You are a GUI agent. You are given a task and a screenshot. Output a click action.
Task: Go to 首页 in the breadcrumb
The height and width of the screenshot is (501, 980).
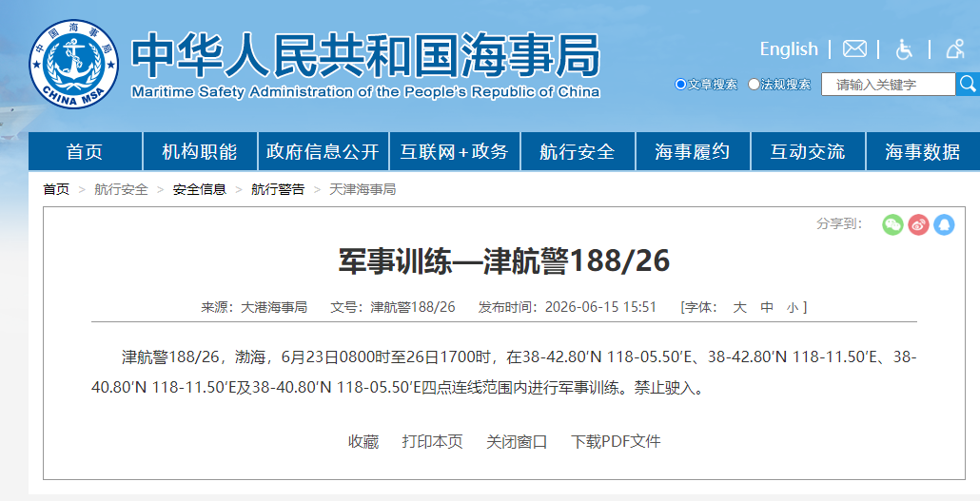coord(56,189)
